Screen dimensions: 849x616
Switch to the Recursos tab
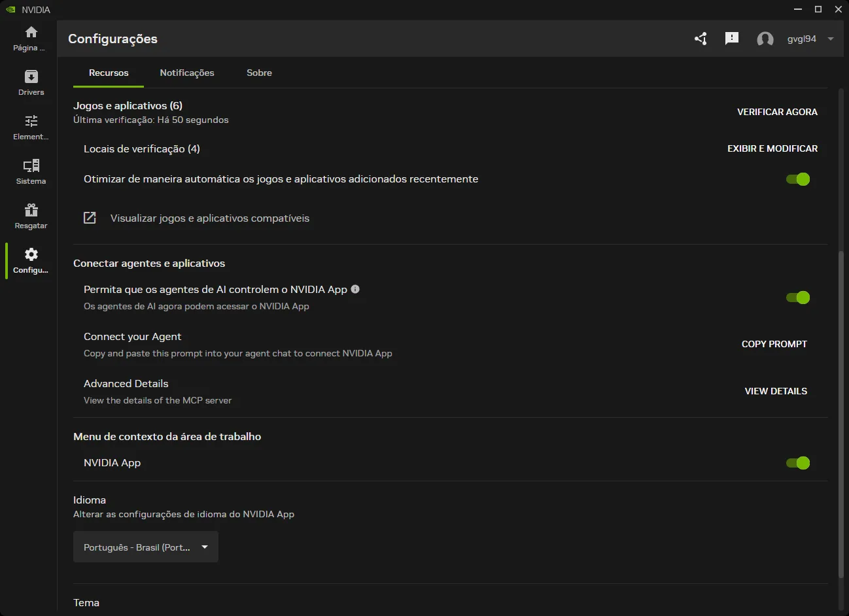tap(109, 73)
